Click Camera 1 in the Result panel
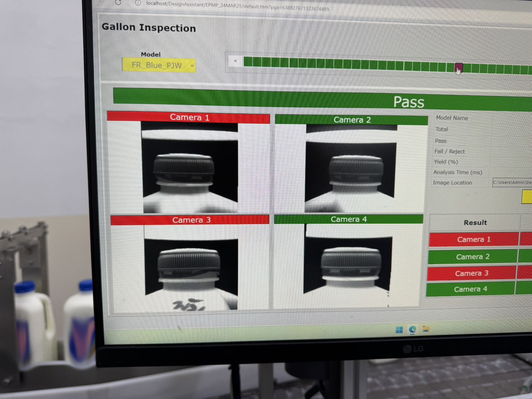 (x=473, y=239)
